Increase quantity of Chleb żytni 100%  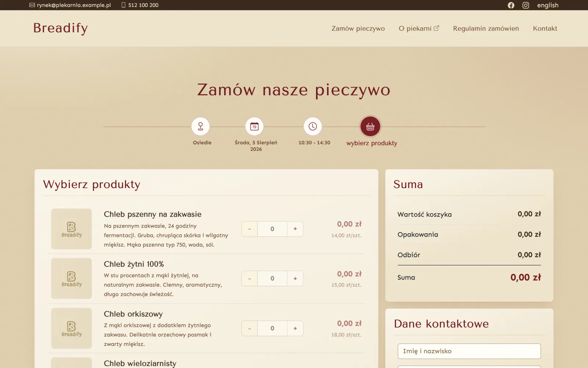(295, 279)
